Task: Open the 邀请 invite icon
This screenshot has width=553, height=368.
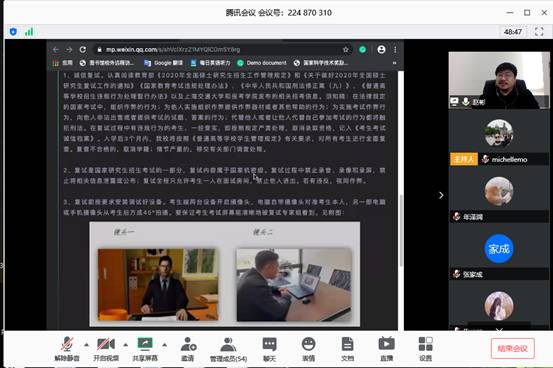Action: (188, 349)
